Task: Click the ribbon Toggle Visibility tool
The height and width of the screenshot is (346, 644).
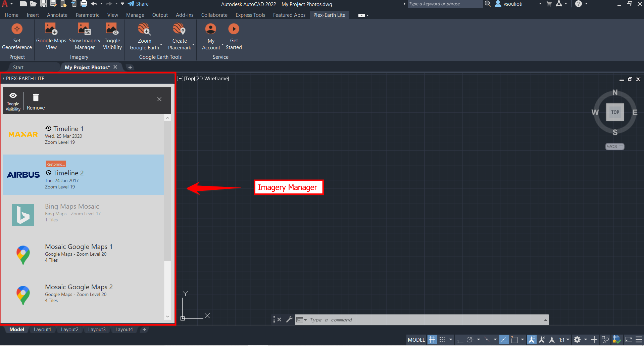Action: 112,36
